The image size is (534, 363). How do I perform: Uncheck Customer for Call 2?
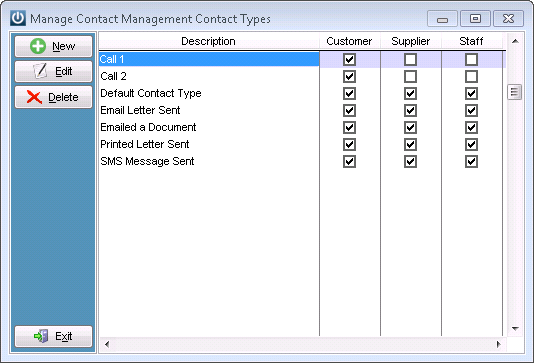click(349, 76)
